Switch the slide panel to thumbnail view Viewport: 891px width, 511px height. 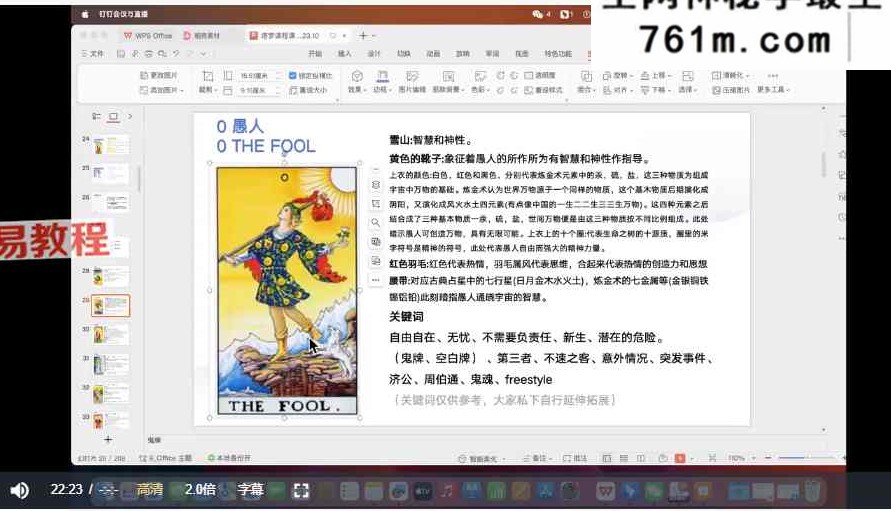click(x=114, y=117)
